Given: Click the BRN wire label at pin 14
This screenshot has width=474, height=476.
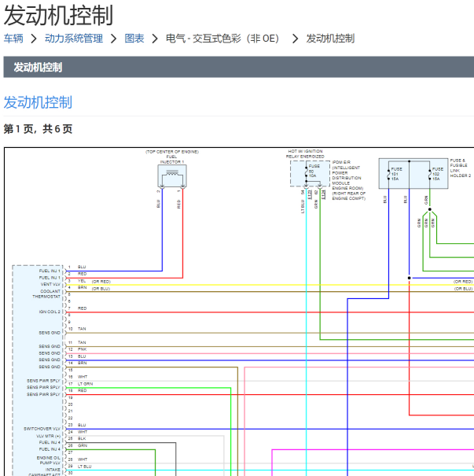Looking at the screenshot, I should (82, 363).
